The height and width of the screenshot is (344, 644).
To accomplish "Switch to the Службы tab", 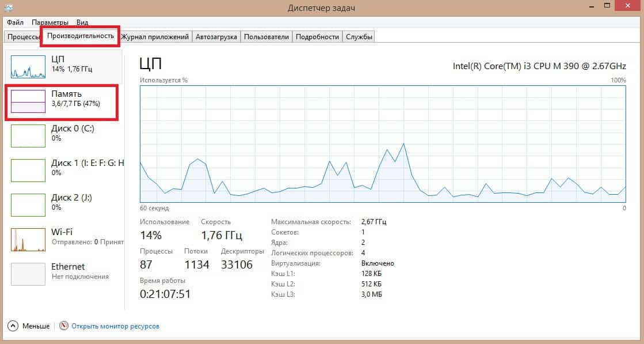I will 359,37.
